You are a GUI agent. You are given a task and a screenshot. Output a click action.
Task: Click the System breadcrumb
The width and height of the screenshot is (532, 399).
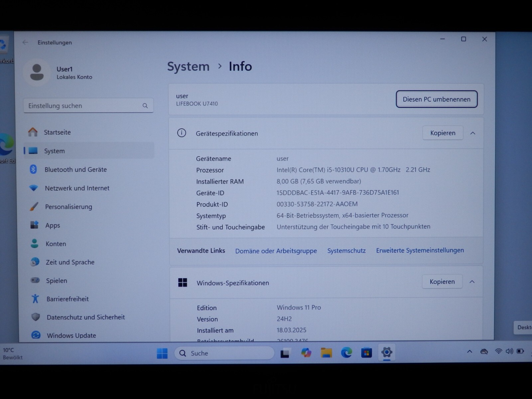tap(188, 66)
